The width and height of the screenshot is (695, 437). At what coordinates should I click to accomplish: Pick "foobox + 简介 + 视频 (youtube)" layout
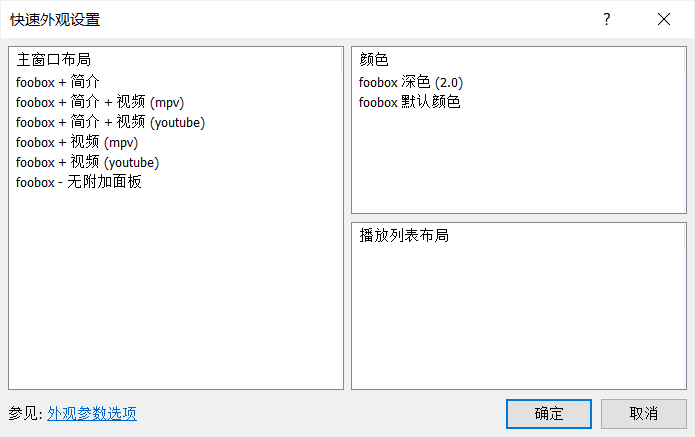coord(110,122)
